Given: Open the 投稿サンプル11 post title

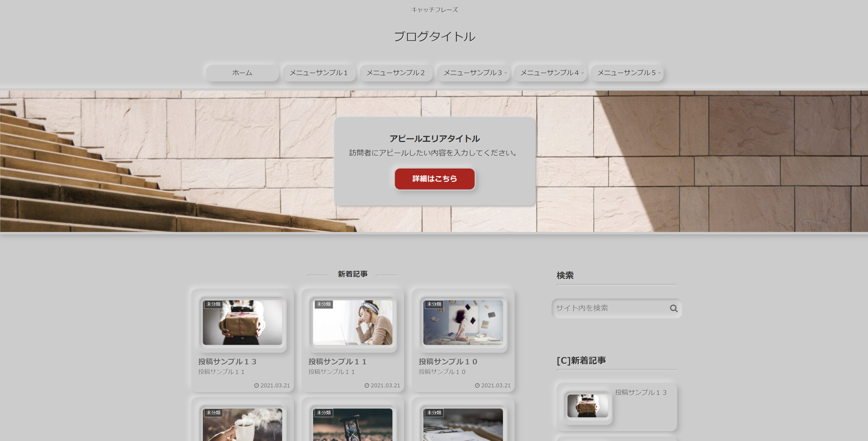Looking at the screenshot, I should [x=337, y=362].
